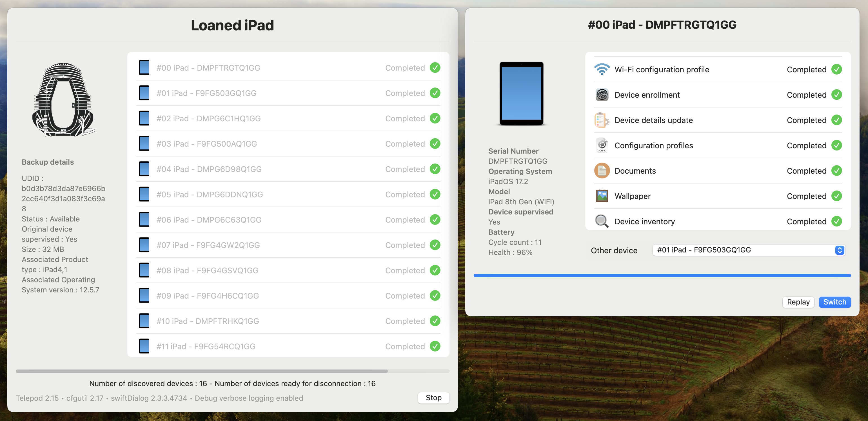Image resolution: width=868 pixels, height=421 pixels.
Task: Click the serial number value DMPFTRGTQ1GG
Action: [x=518, y=161]
